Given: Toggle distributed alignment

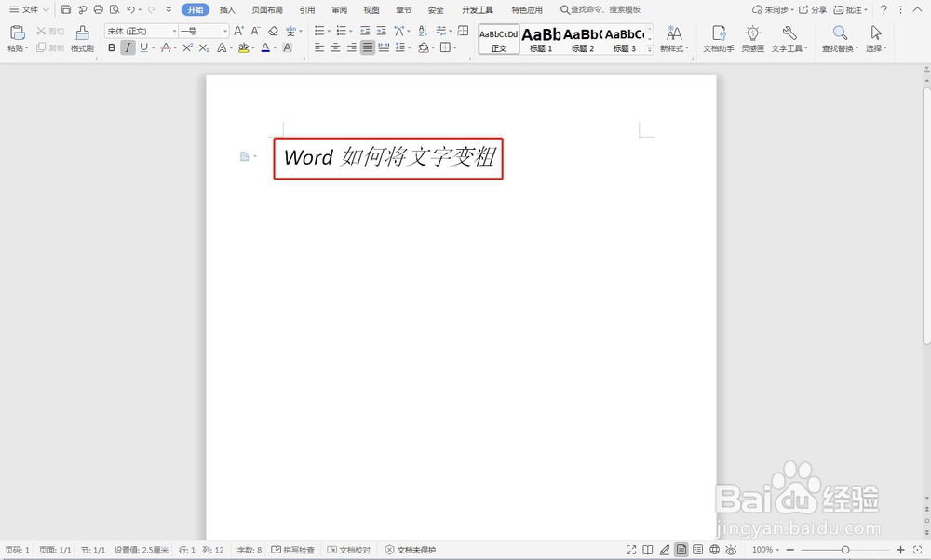Looking at the screenshot, I should tap(385, 47).
